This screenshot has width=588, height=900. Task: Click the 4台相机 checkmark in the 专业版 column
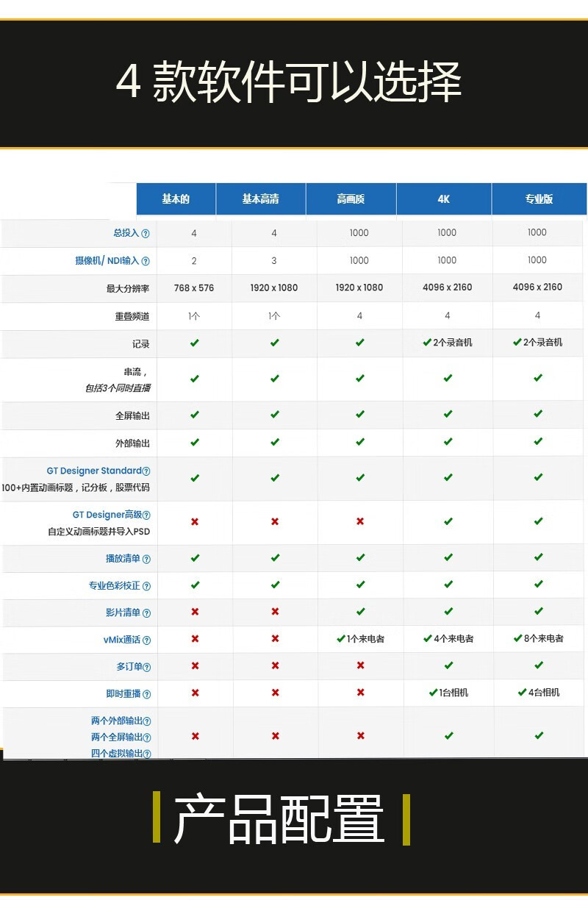pyautogui.click(x=538, y=693)
